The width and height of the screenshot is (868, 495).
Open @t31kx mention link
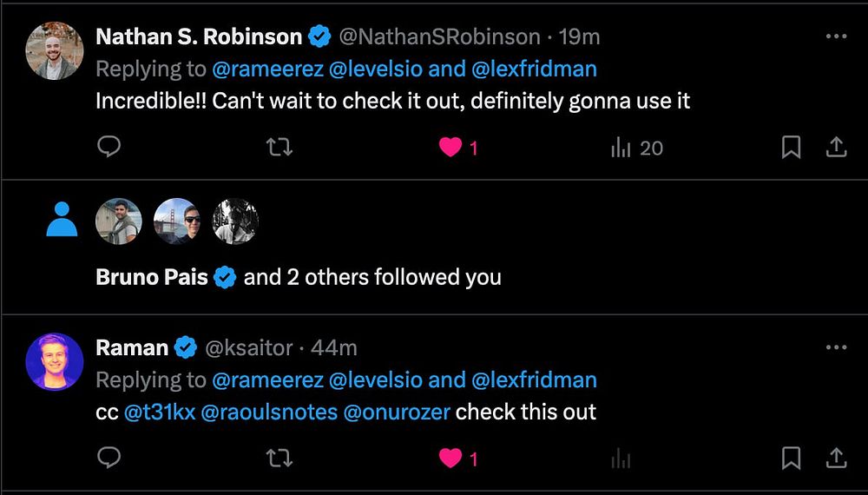tap(159, 411)
